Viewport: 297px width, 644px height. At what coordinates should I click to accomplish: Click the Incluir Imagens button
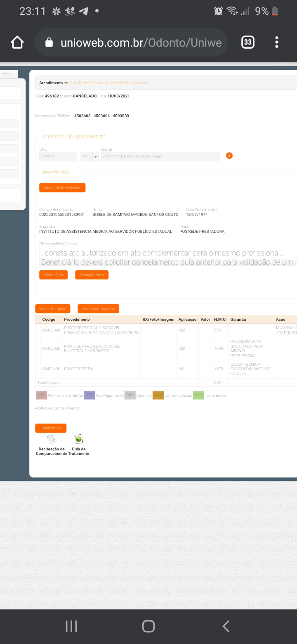pos(53,308)
